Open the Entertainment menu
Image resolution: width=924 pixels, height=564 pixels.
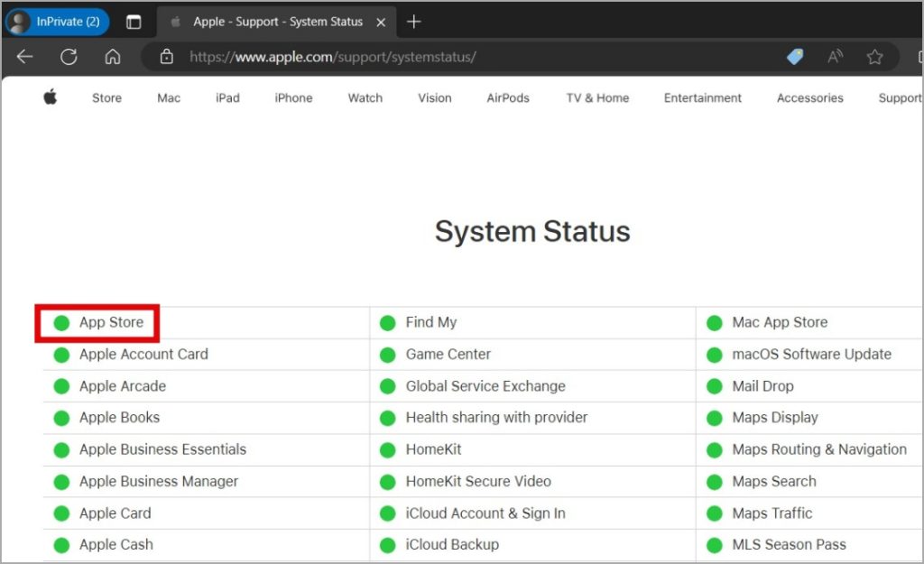(702, 97)
